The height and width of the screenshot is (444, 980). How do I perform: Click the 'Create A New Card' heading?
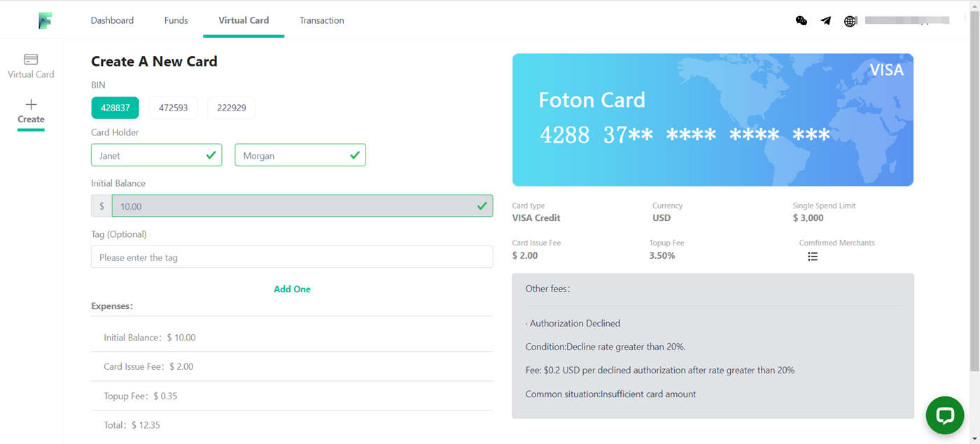[x=154, y=62]
